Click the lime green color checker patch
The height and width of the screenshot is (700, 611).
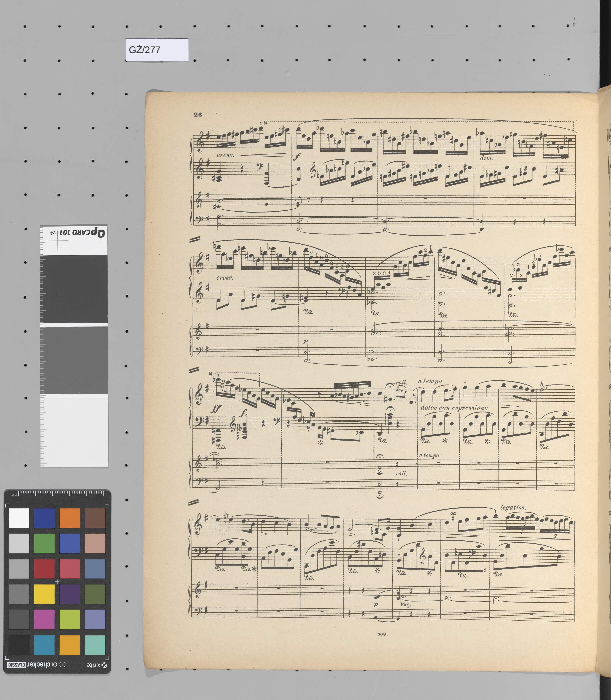point(70,619)
